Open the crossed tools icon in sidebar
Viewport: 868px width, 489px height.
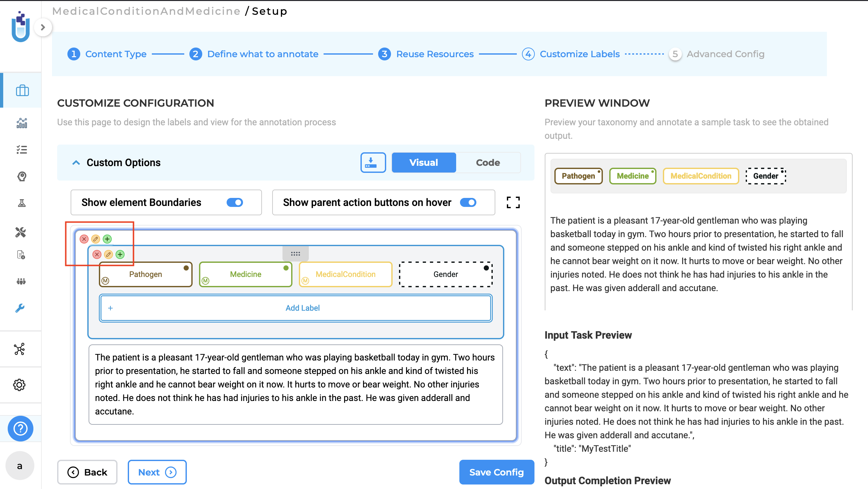21,232
